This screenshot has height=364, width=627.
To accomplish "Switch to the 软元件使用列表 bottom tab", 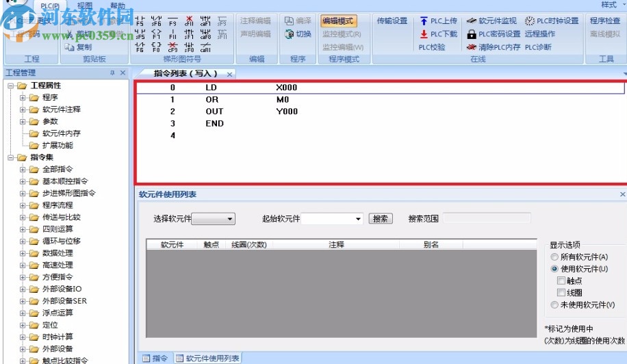I will [x=208, y=358].
